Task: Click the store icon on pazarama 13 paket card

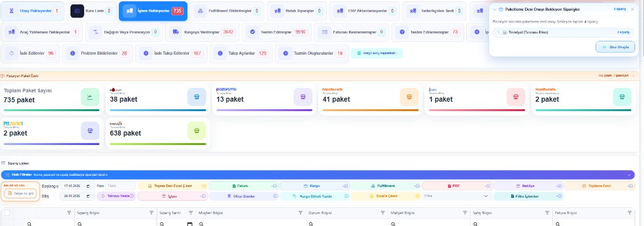Action: (x=303, y=97)
